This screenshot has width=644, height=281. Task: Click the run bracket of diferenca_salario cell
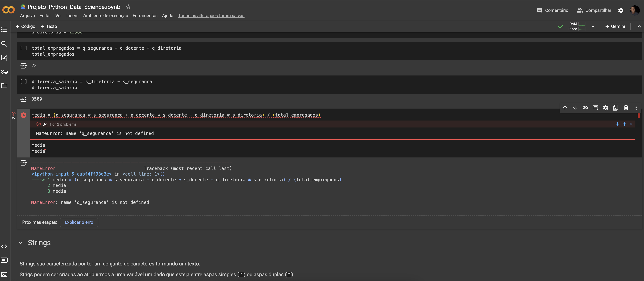(x=23, y=81)
